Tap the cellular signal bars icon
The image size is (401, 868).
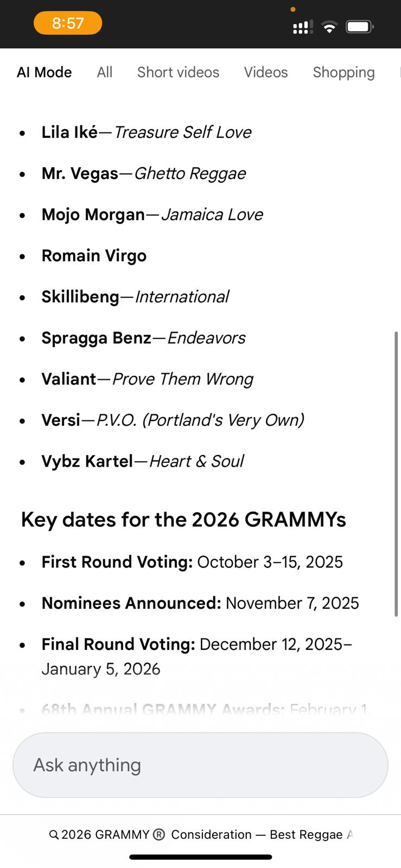tap(302, 27)
